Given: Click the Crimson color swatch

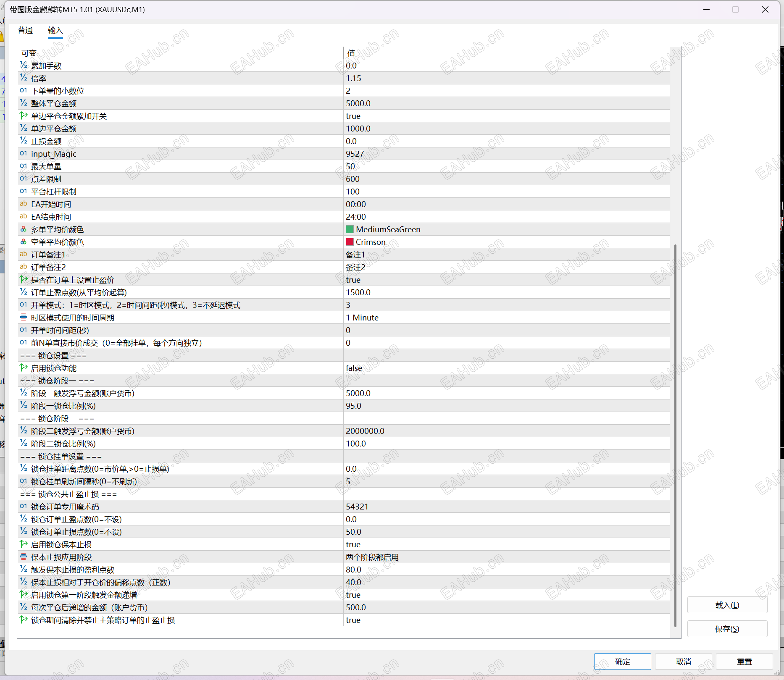Looking at the screenshot, I should pyautogui.click(x=350, y=242).
